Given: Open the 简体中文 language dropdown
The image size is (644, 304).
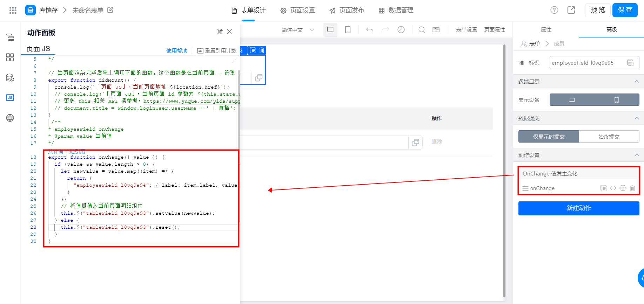Looking at the screenshot, I should coord(297,30).
